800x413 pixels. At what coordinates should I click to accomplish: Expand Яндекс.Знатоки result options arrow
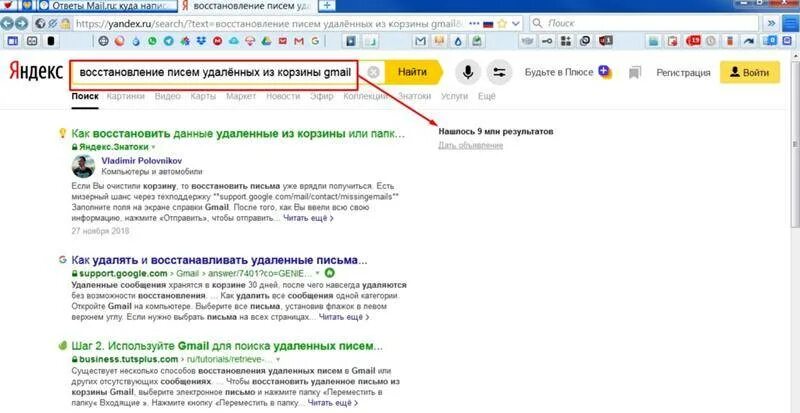[154, 147]
